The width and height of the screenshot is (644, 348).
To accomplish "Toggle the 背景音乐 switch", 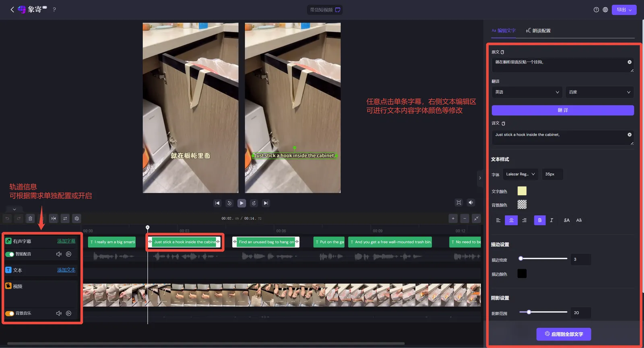I will click(10, 313).
